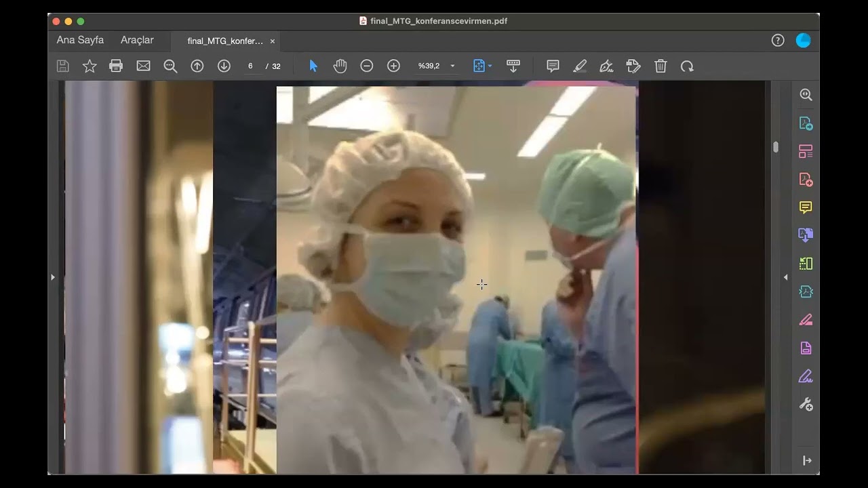The image size is (868, 488).
Task: Open the Export PDF tool in the sidebar
Action: coord(806,123)
